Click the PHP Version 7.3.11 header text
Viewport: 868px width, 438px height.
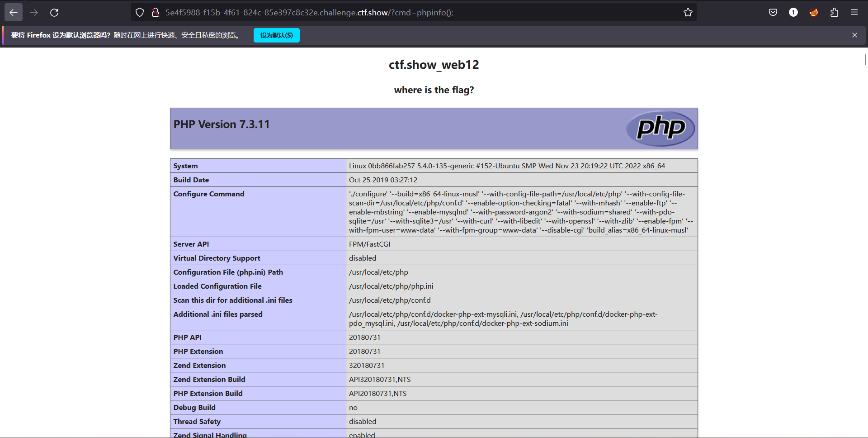[x=222, y=124]
